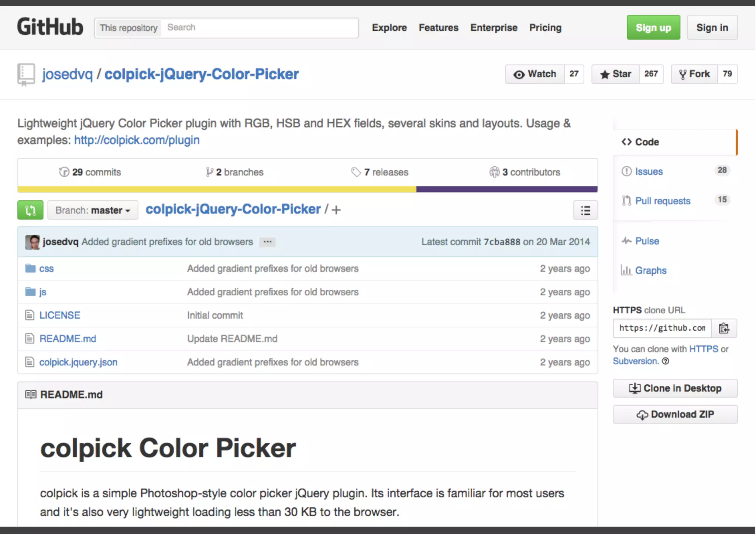Open the watchers count 27
This screenshot has width=756, height=535.
pyautogui.click(x=574, y=74)
